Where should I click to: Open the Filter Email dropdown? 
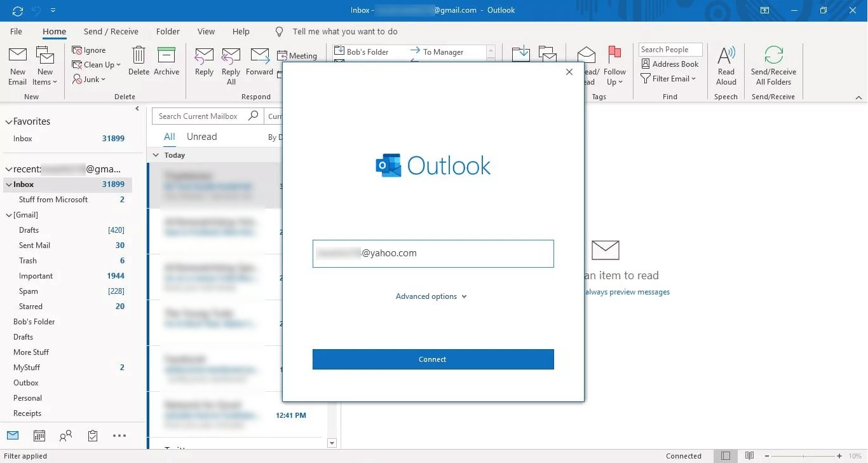pyautogui.click(x=668, y=79)
